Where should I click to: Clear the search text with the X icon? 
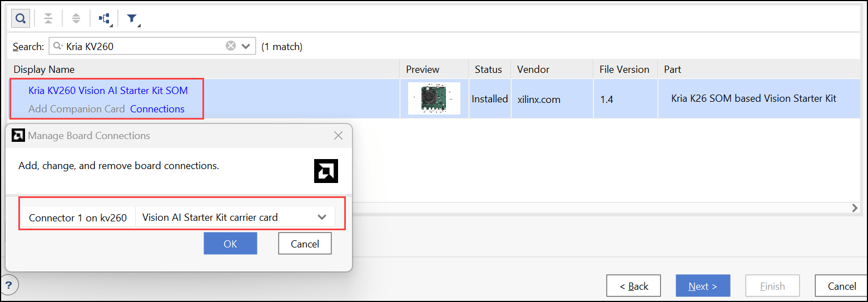coord(231,46)
